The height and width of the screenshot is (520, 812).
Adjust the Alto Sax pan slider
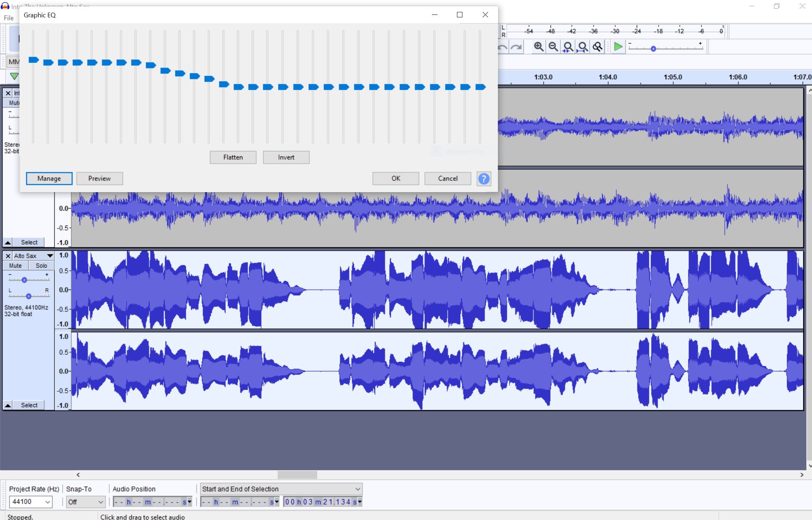pyautogui.click(x=29, y=296)
